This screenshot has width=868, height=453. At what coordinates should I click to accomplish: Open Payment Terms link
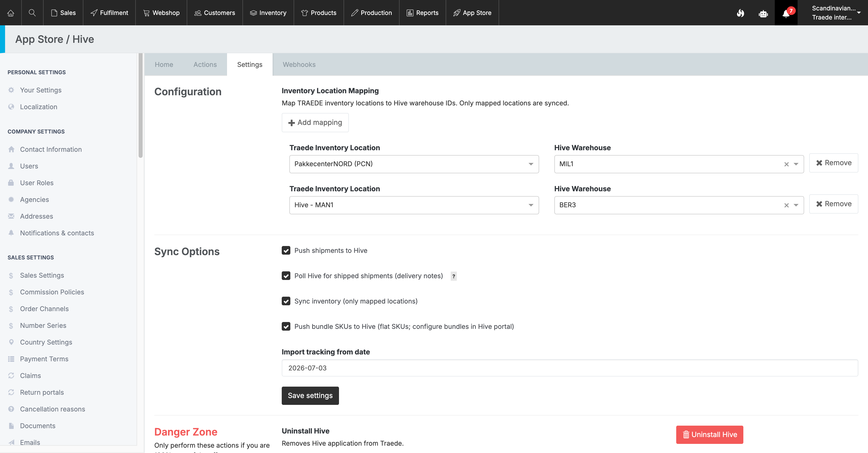[44, 359]
